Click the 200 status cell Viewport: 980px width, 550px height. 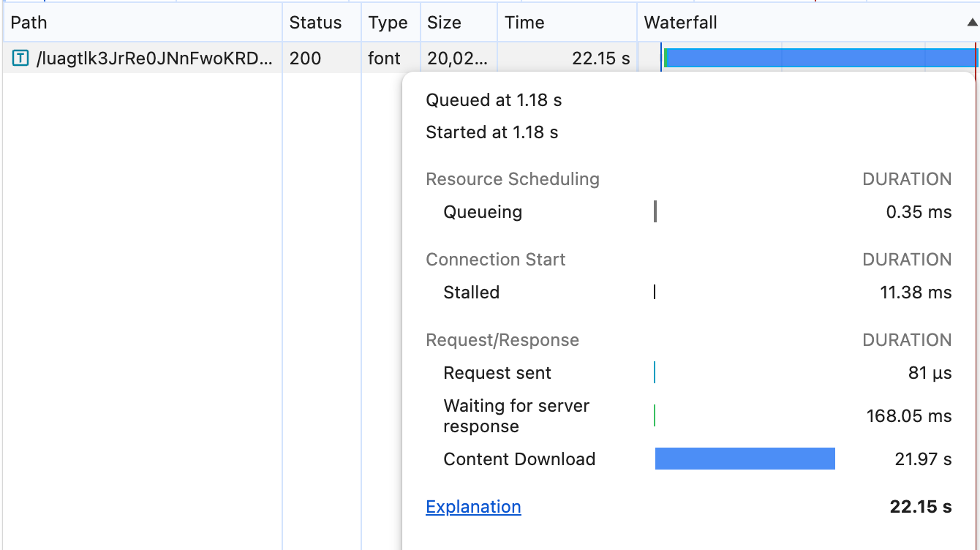(305, 59)
